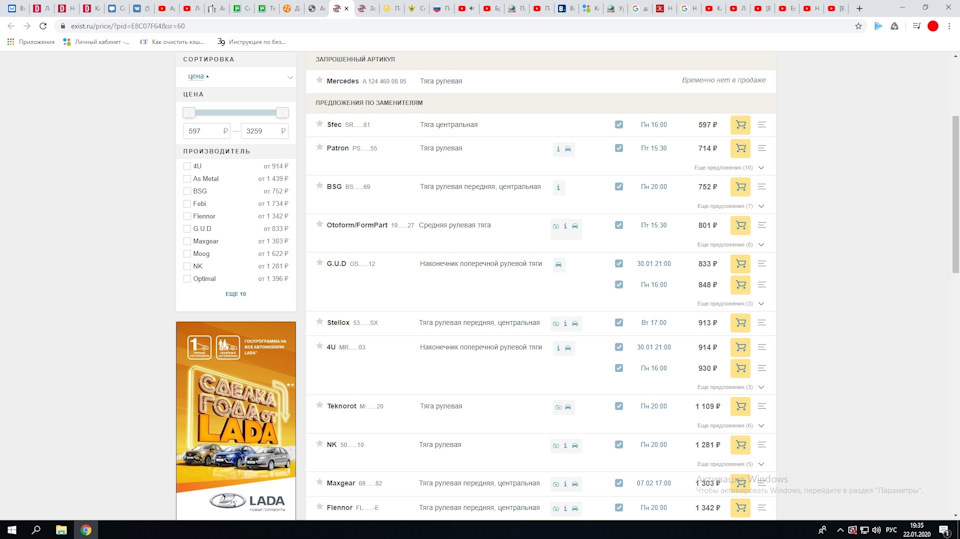Image resolution: width=960 pixels, height=539 pixels.
Task: Tick the BSG manufacturer filter checkbox
Action: click(187, 191)
